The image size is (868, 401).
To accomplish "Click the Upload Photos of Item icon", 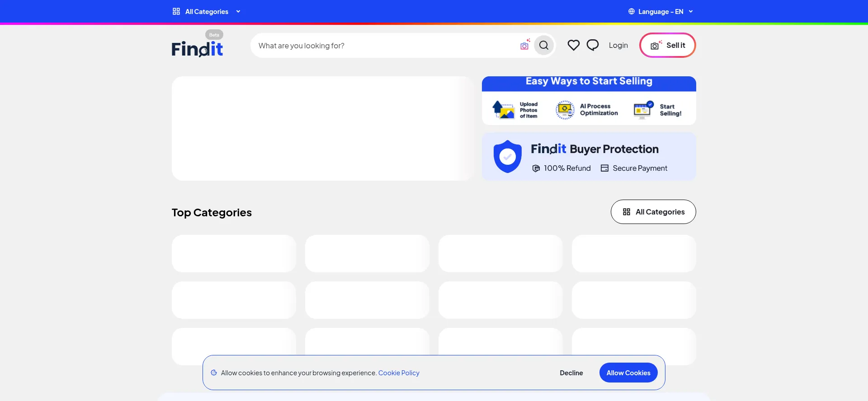I will click(x=503, y=110).
